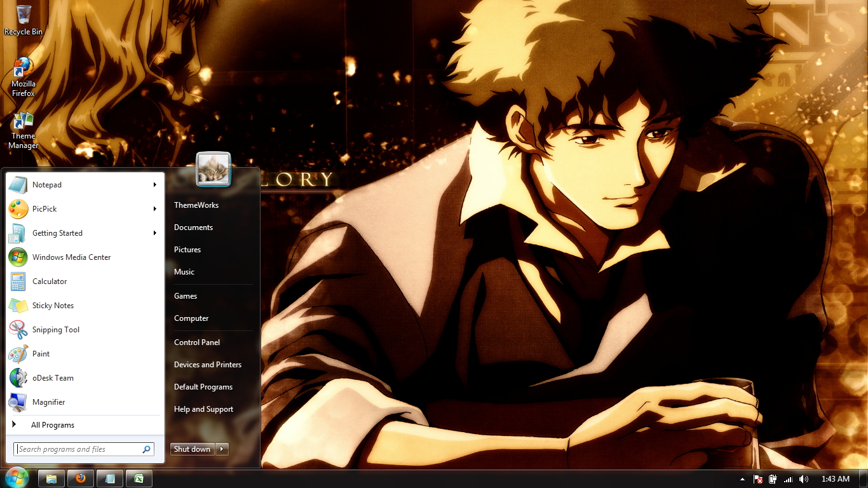Click the power plug tray icon
This screenshot has width=868, height=488.
click(x=773, y=479)
